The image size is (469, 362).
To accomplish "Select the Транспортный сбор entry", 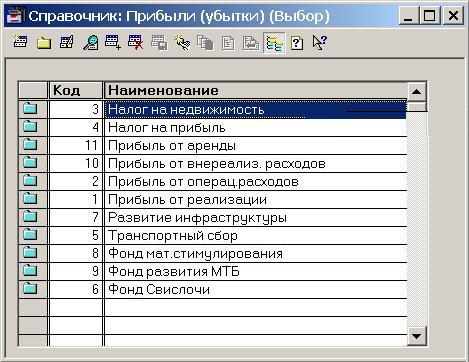I will (256, 236).
